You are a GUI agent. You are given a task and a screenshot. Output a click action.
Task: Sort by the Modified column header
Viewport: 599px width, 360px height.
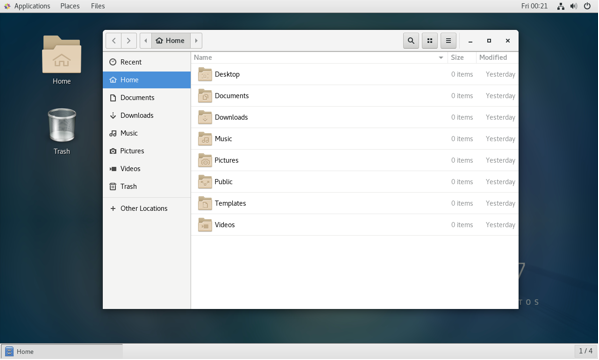pyautogui.click(x=497, y=57)
